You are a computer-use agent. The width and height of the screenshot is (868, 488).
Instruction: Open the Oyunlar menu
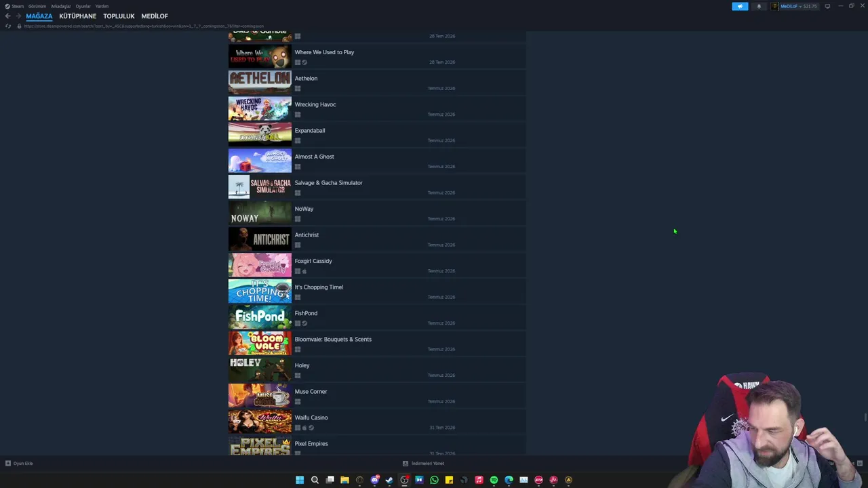pos(83,6)
